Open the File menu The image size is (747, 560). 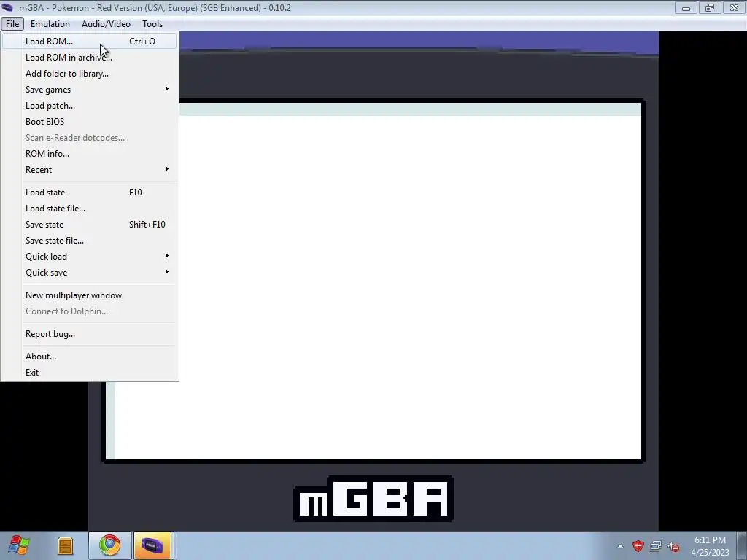tap(12, 24)
